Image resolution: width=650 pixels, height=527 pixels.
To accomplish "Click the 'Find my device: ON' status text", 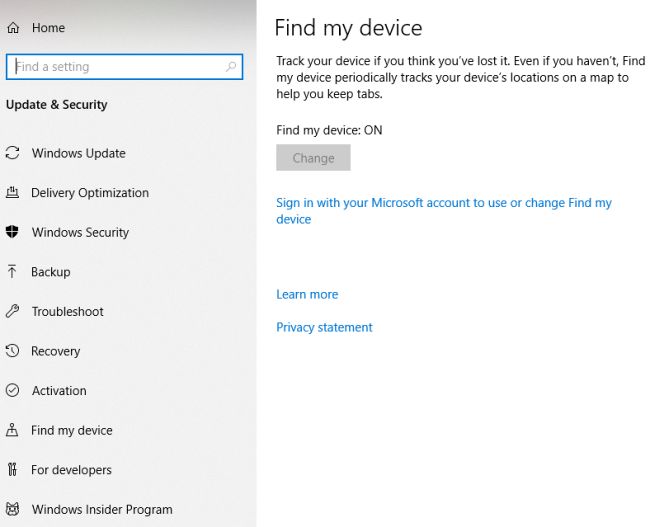I will click(x=329, y=130).
